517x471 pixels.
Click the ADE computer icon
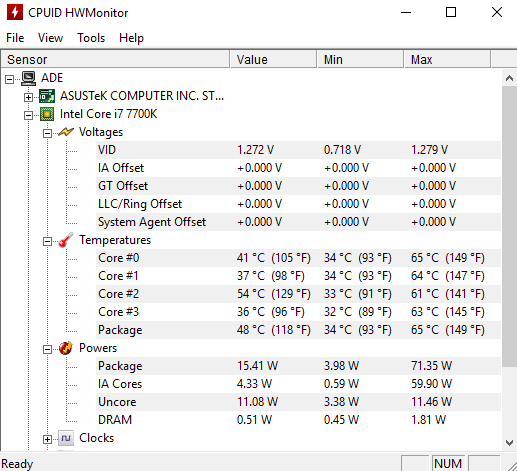28,78
